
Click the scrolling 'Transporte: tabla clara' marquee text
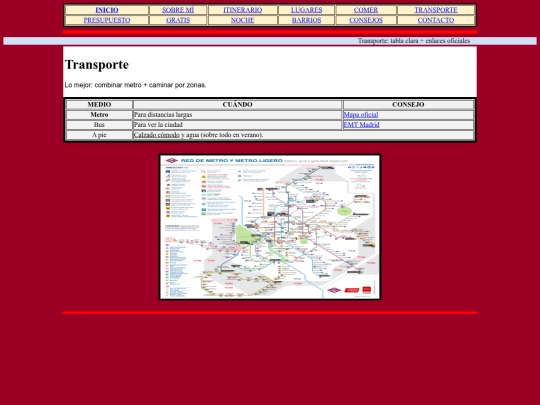pos(414,41)
